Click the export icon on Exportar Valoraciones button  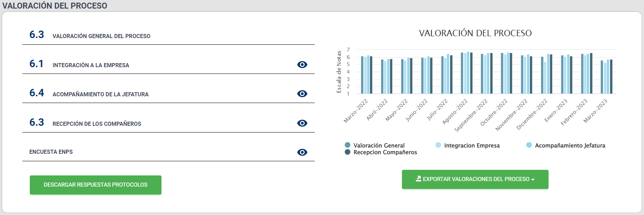click(418, 179)
